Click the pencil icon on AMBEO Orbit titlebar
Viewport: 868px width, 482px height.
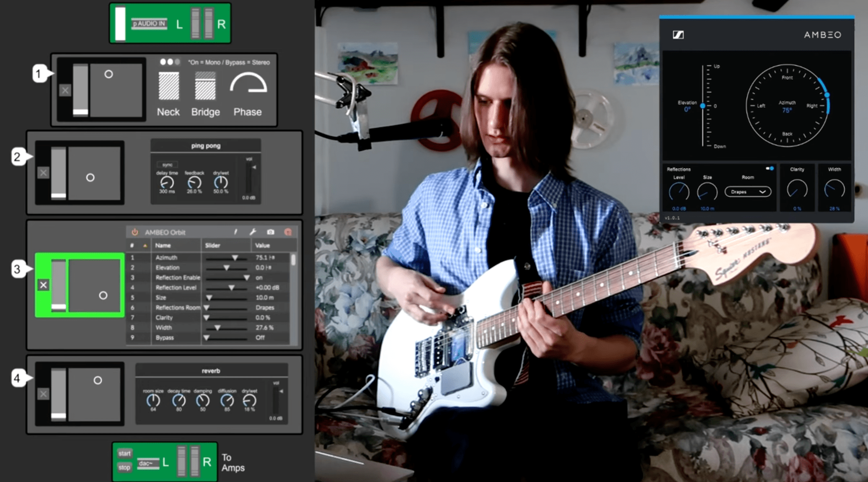pyautogui.click(x=236, y=233)
